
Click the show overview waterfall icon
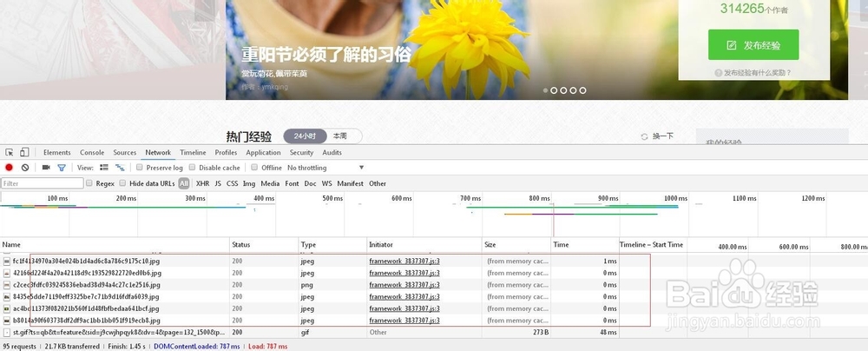pyautogui.click(x=120, y=168)
